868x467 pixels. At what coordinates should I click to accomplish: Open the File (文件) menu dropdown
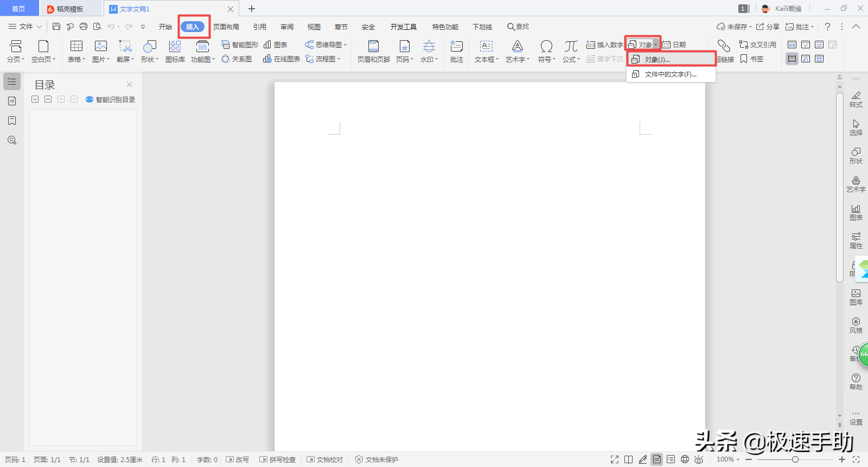tap(25, 27)
